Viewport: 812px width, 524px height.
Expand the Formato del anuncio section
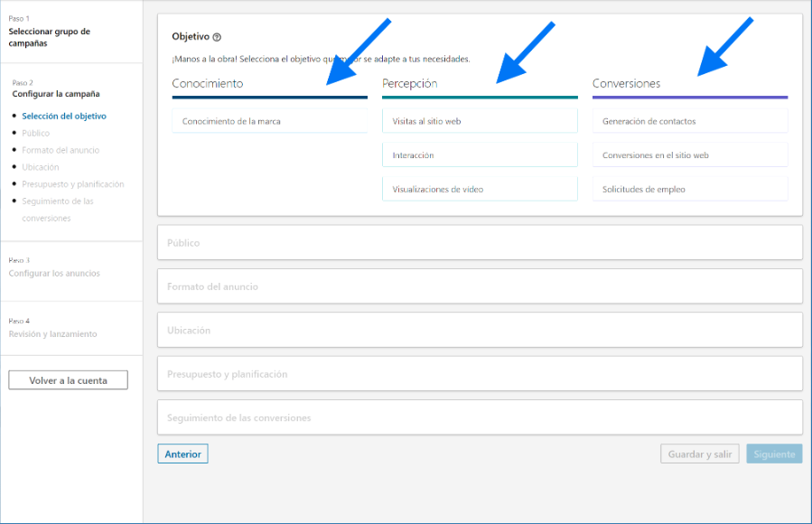click(x=480, y=286)
